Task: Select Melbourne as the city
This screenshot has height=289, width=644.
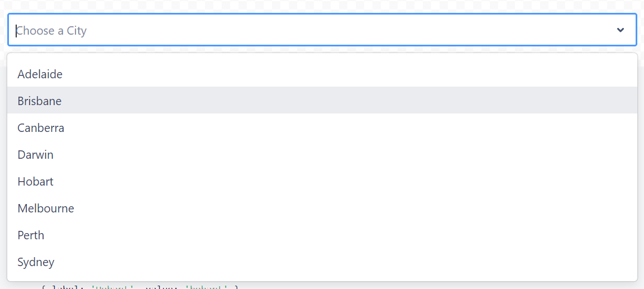Action: [x=46, y=209]
